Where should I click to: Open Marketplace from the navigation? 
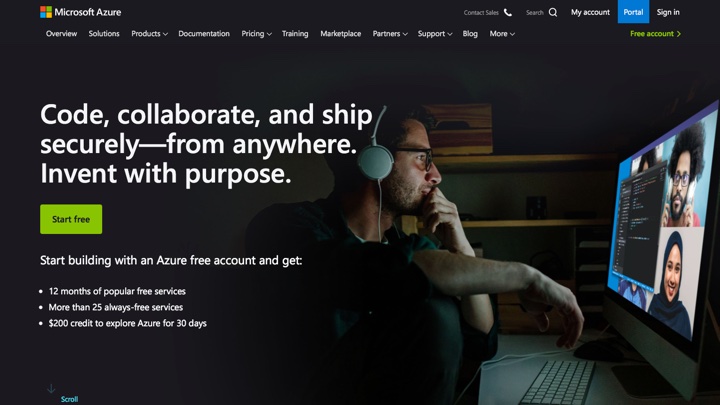(x=340, y=34)
